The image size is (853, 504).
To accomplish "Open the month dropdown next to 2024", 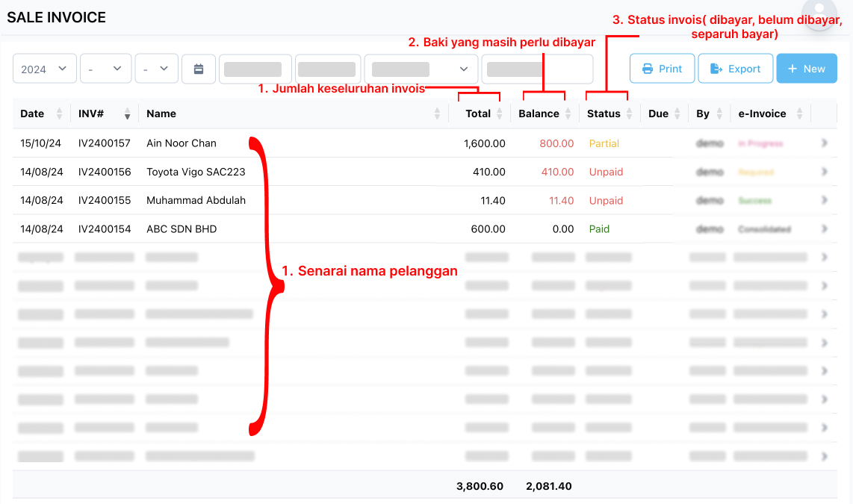I will [105, 69].
